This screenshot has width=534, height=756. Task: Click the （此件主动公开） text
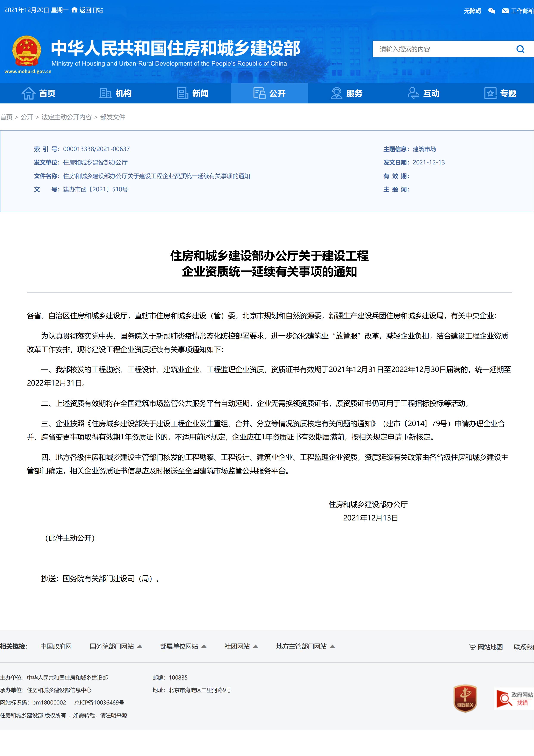tap(70, 538)
